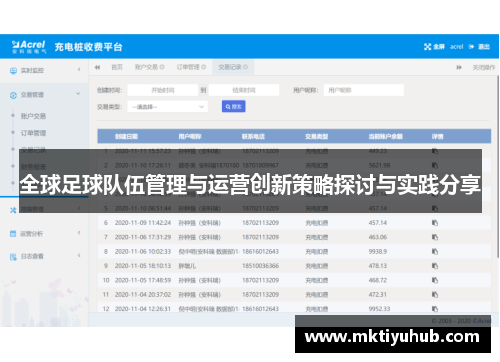This screenshot has width=500, height=362.
Task: Switch to the 首页 tab
Action: tap(117, 67)
